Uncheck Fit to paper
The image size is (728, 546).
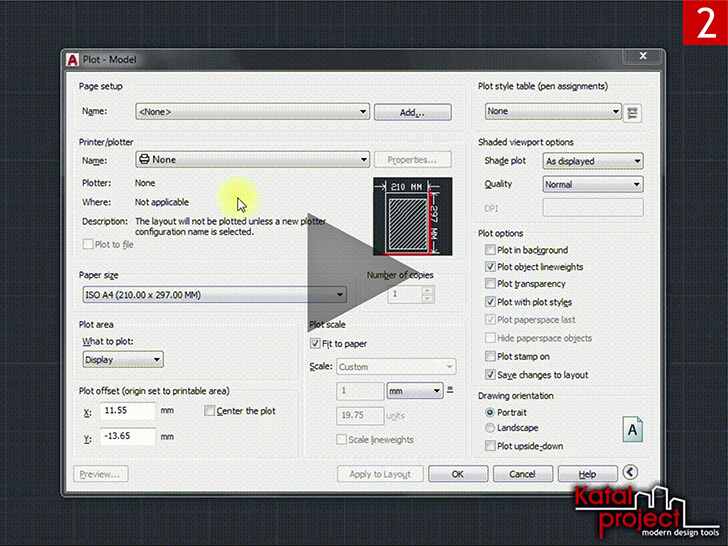[315, 344]
